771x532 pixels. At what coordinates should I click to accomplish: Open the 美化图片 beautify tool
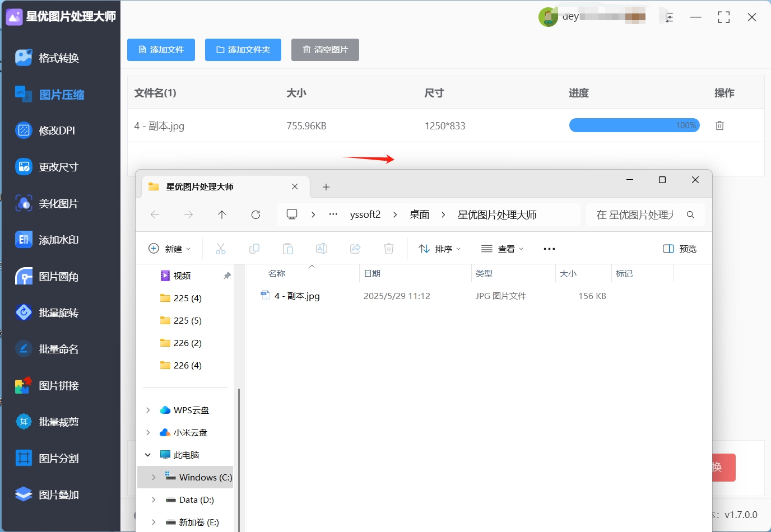tap(48, 203)
